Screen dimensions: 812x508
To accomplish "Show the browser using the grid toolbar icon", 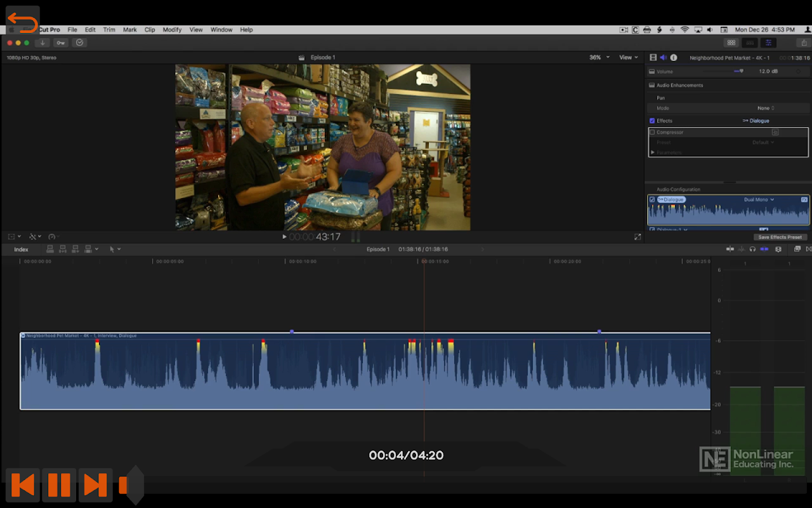I will (x=731, y=43).
